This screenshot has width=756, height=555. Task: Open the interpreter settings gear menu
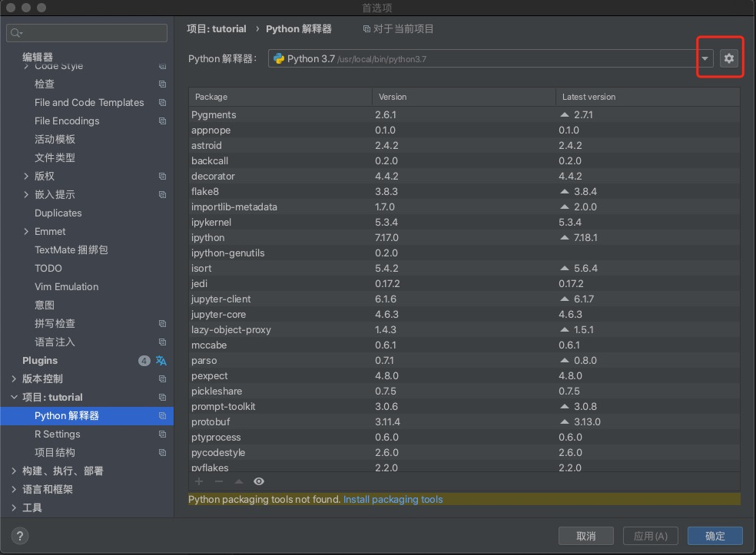(x=728, y=58)
